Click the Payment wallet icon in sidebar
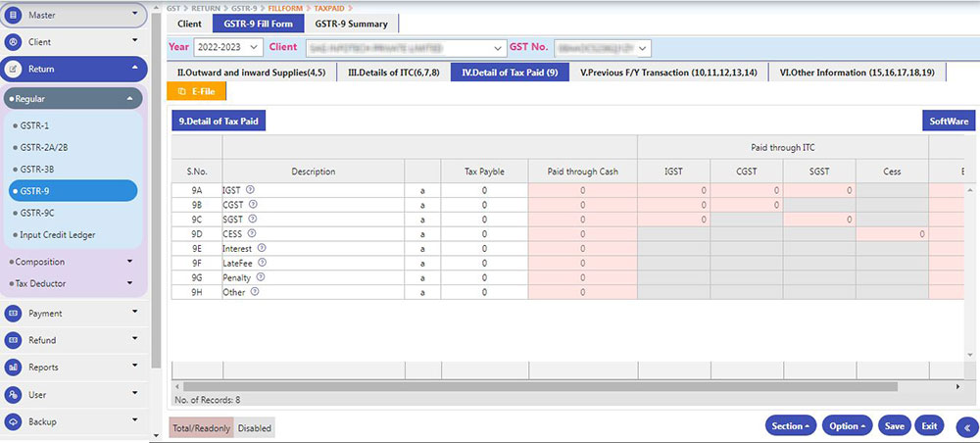The height and width of the screenshot is (443, 980). 14,314
